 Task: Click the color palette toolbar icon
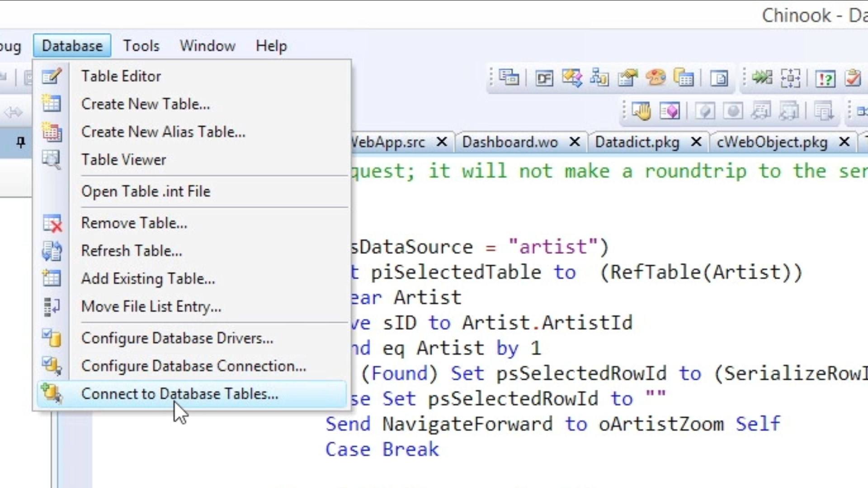(655, 78)
